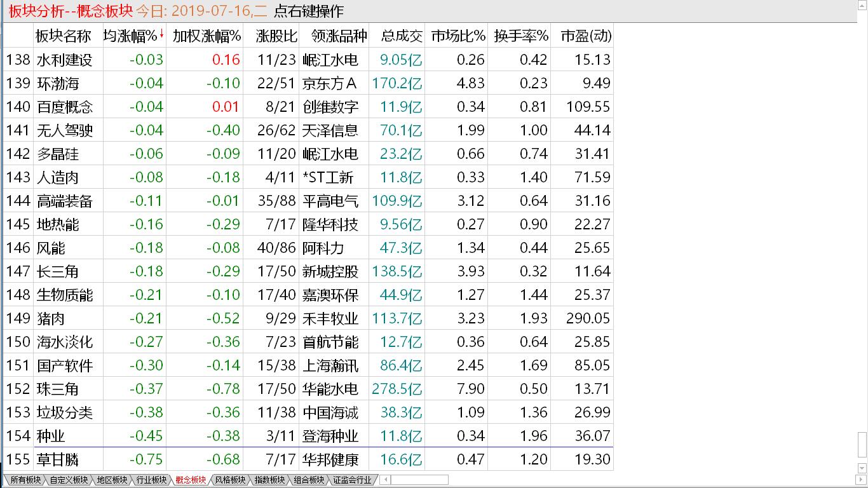
Task: Click the 珠三角 sector name
Action: (x=58, y=389)
